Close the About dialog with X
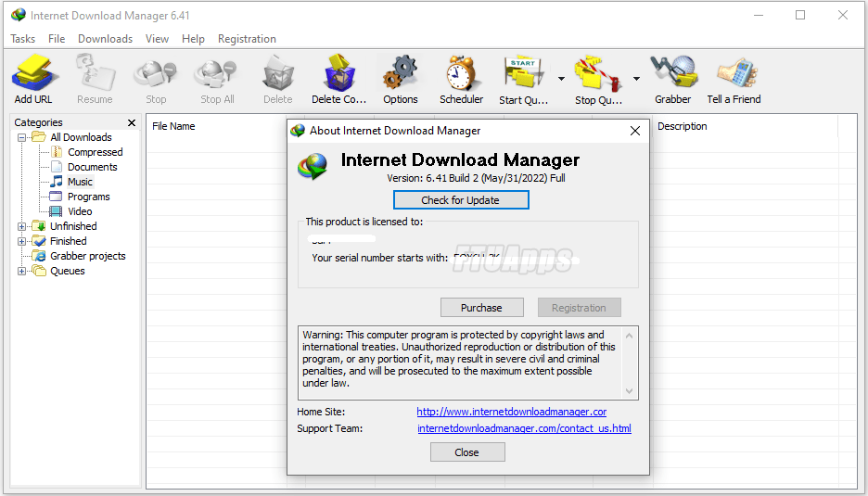Viewport: 868px width, 496px height. [x=635, y=131]
